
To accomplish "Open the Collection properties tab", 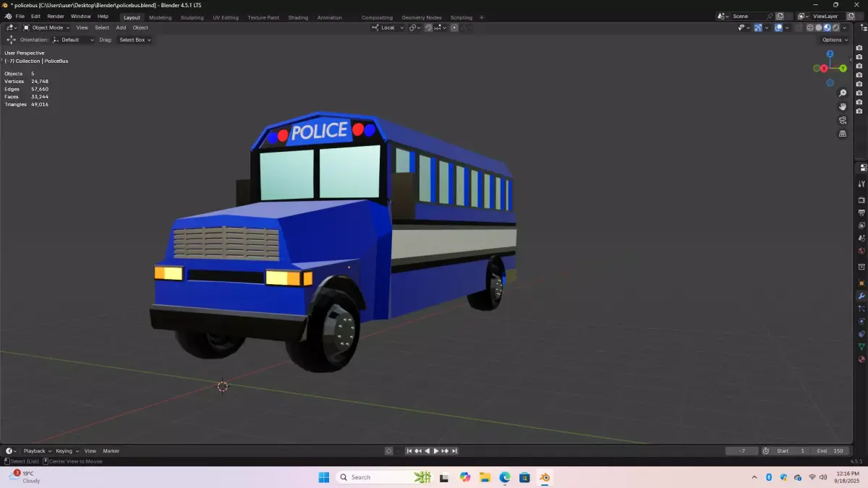I will pyautogui.click(x=861, y=267).
